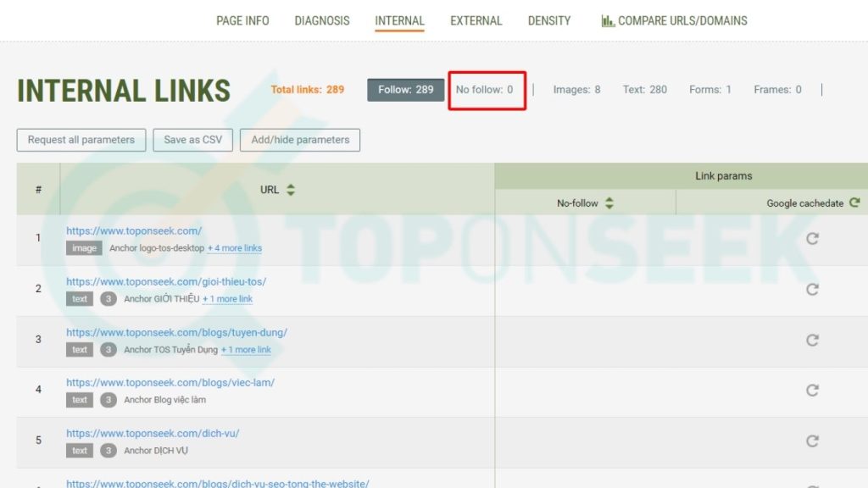Sort table by URL column arrows
This screenshot has height=488, width=868.
coord(291,190)
